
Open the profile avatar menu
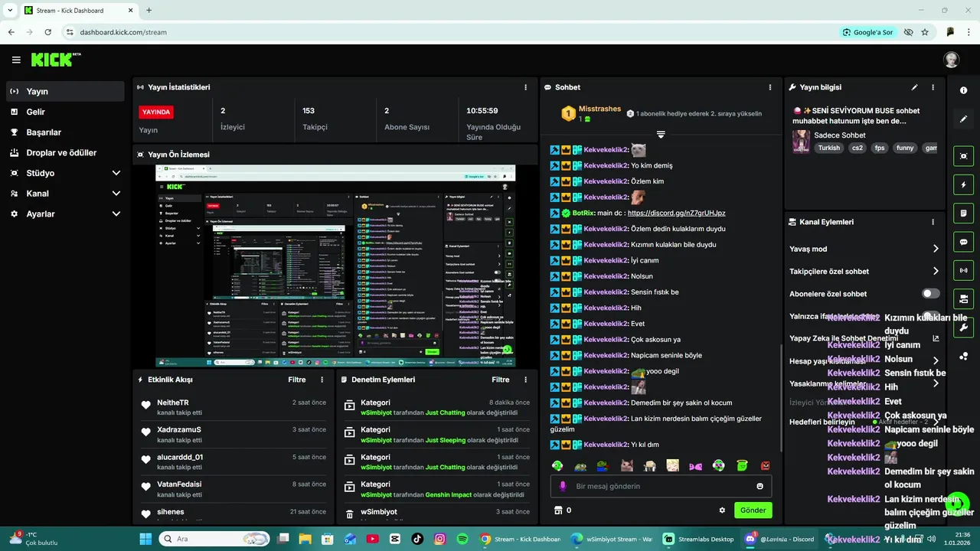(951, 60)
